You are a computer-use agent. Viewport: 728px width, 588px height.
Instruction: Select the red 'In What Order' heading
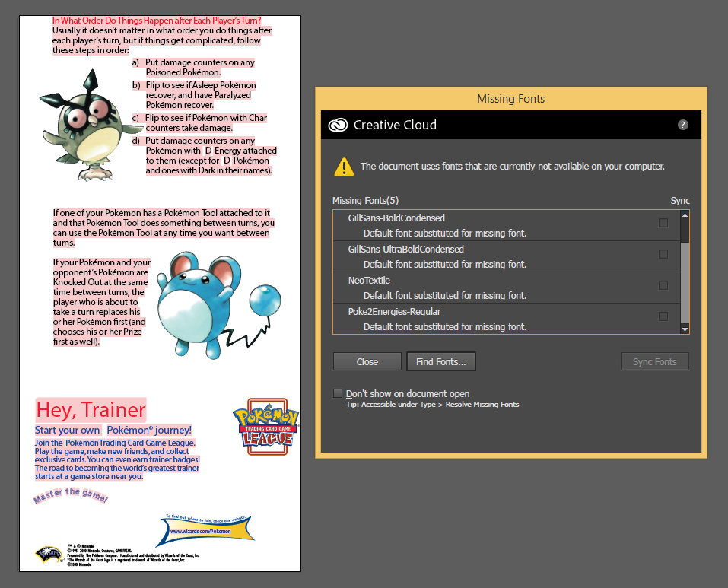tap(157, 21)
